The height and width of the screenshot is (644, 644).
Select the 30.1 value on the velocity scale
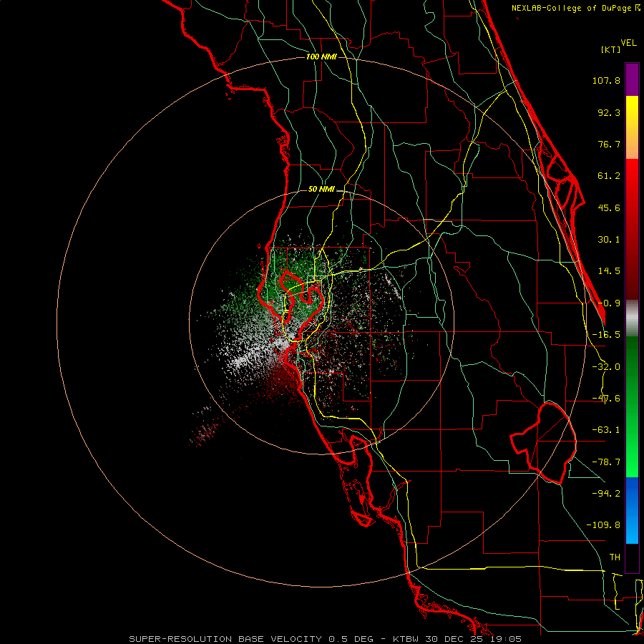[x=609, y=240]
